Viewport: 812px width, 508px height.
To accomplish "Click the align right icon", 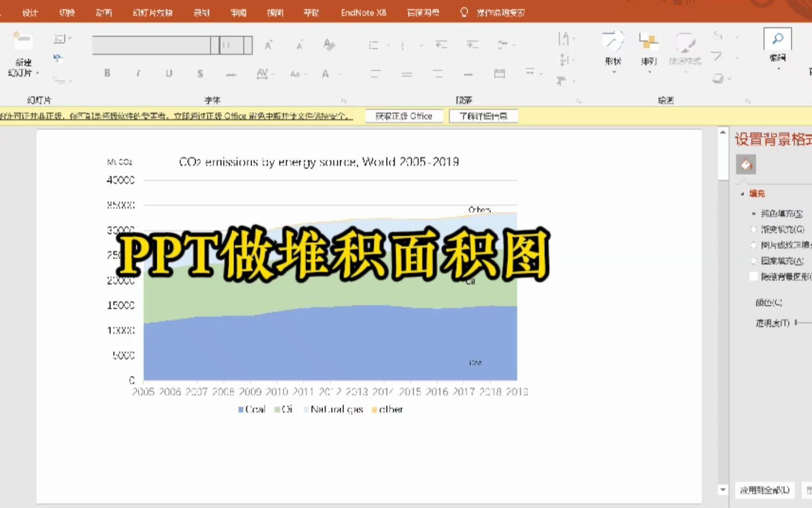I will tap(438, 74).
